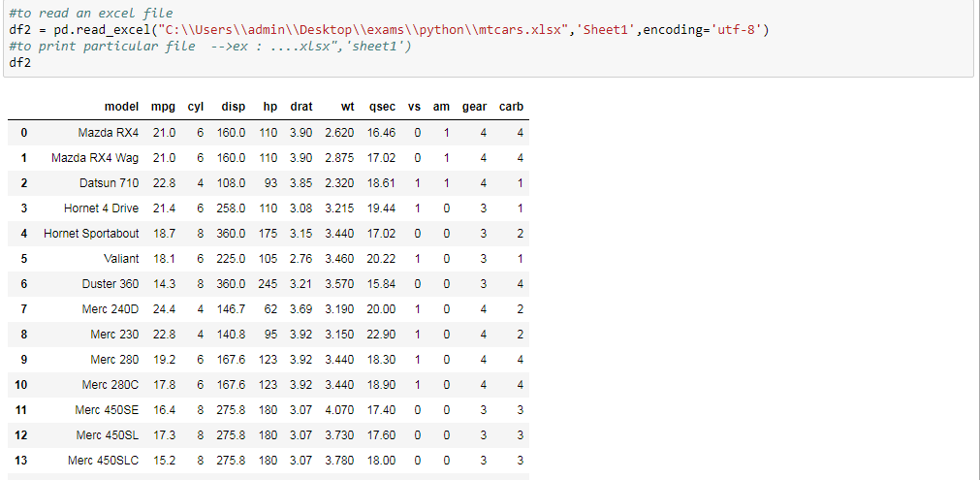Click hp value 245 in Duster 360 row
Image resolution: width=980 pixels, height=480 pixels.
click(x=268, y=284)
